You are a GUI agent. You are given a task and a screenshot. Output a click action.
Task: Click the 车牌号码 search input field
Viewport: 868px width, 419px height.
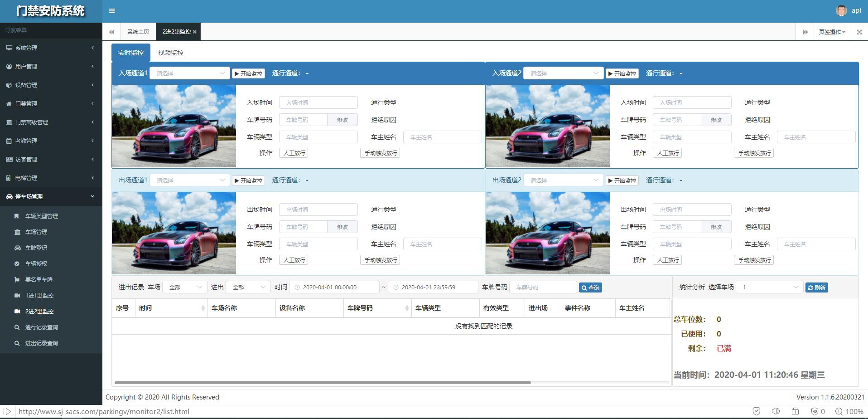coord(543,287)
